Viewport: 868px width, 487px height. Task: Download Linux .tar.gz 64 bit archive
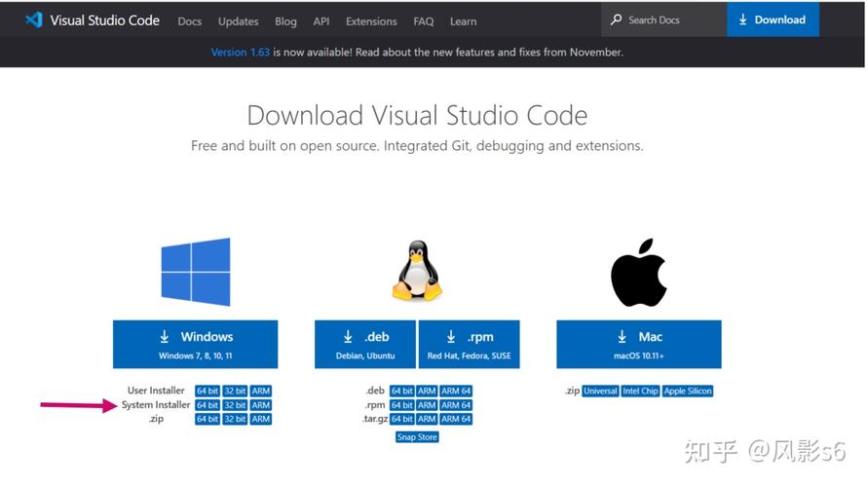pos(402,419)
